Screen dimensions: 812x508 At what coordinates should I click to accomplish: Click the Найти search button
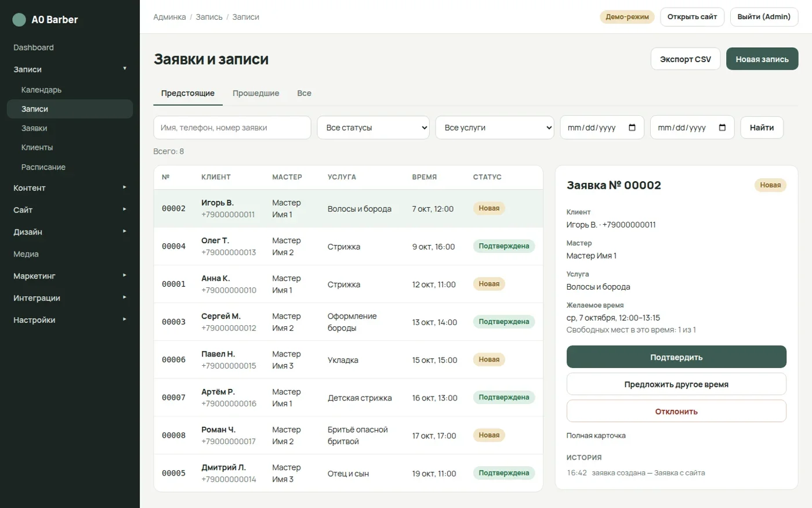pos(762,128)
